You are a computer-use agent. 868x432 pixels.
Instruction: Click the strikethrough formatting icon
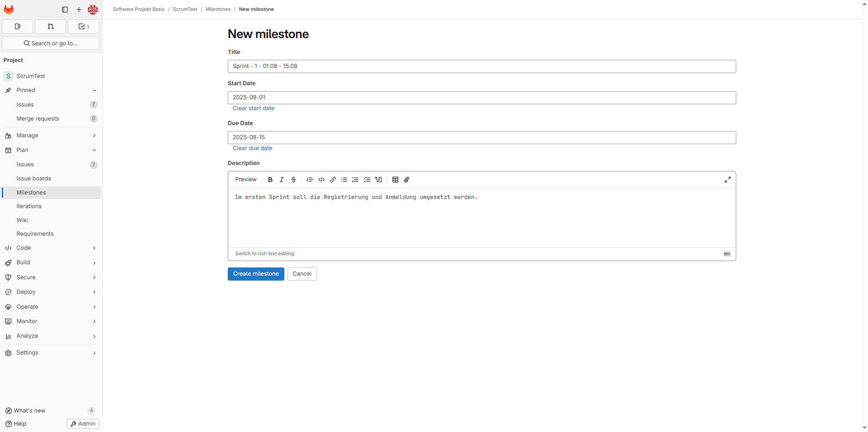[x=293, y=180]
